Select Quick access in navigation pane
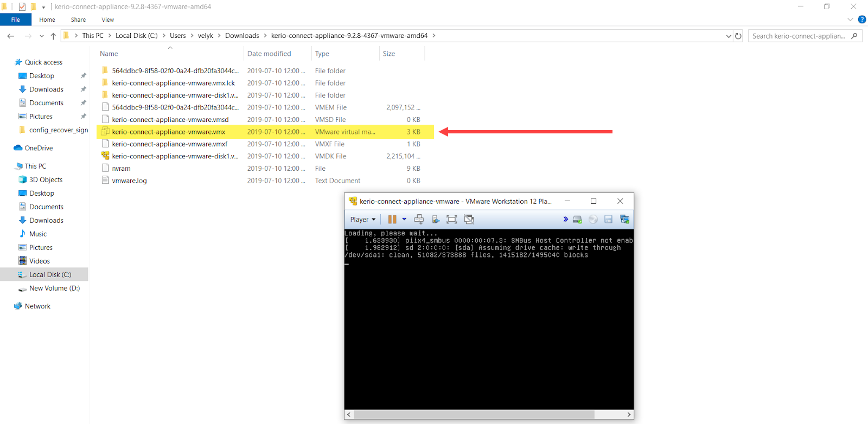Image resolution: width=868 pixels, height=424 pixels. 43,62
